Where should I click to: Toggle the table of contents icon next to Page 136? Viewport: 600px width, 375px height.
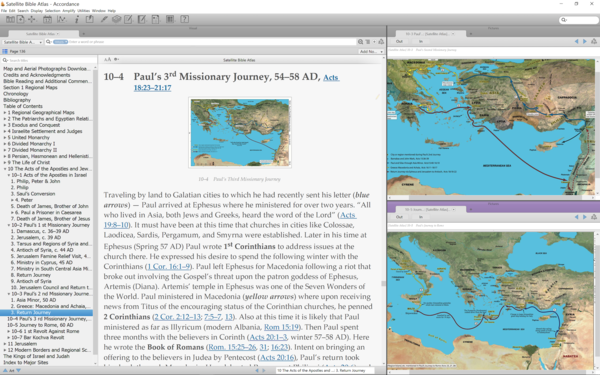coord(5,51)
